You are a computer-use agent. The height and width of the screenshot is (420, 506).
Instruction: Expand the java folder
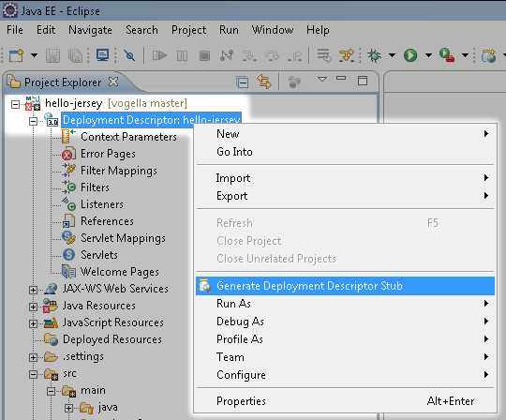point(68,408)
